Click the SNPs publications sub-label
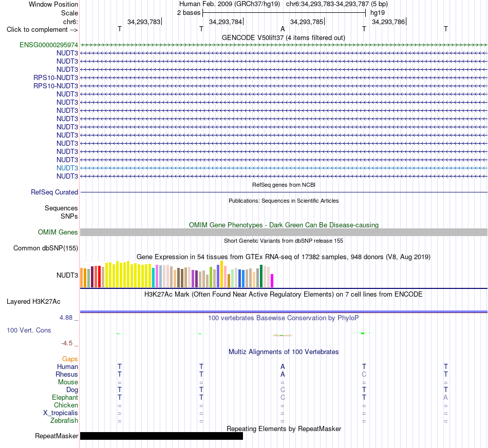Screen dimensions: 488x448 click(69, 216)
